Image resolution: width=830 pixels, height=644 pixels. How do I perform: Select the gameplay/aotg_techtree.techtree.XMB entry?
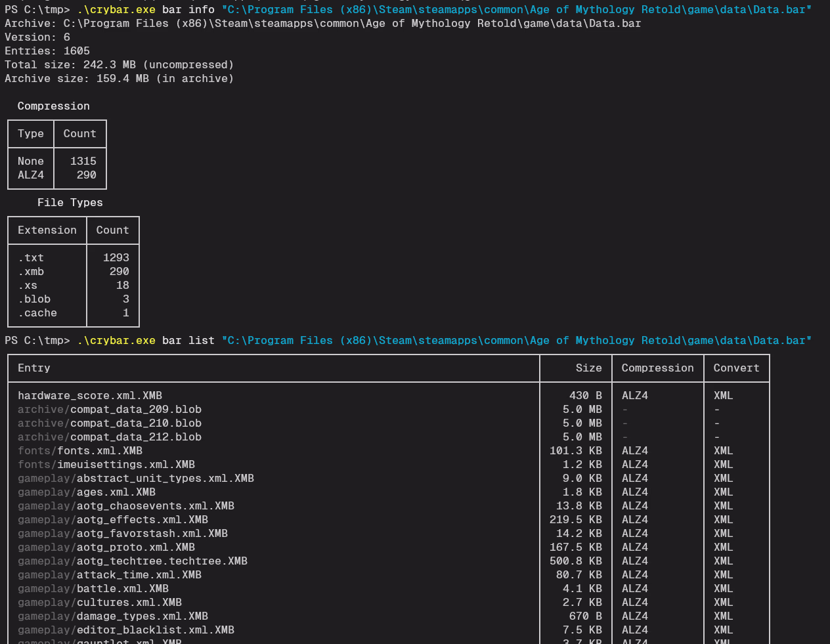[x=133, y=561]
